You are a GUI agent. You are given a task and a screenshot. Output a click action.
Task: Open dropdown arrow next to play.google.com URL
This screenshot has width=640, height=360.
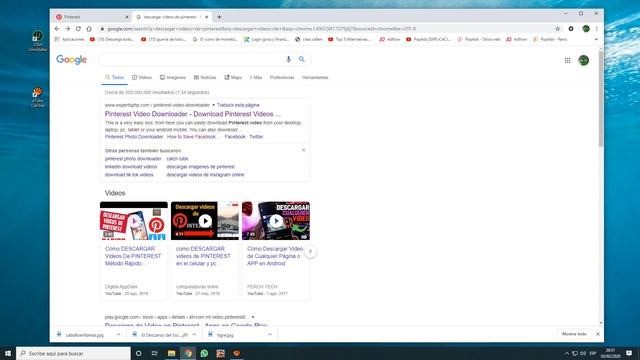pyautogui.click(x=253, y=317)
